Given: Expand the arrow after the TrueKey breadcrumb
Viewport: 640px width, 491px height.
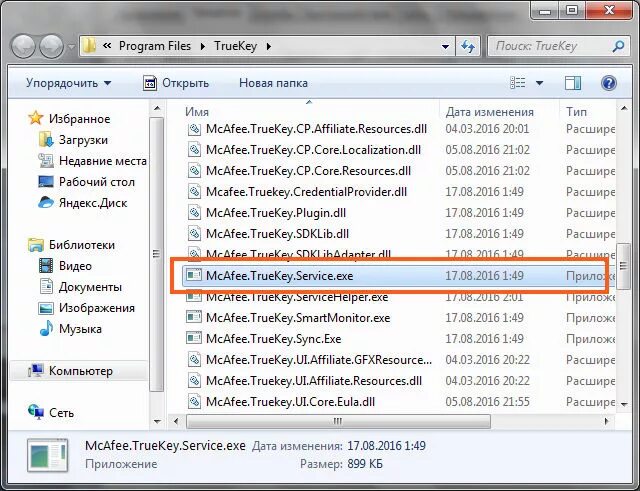Looking at the screenshot, I should [269, 47].
